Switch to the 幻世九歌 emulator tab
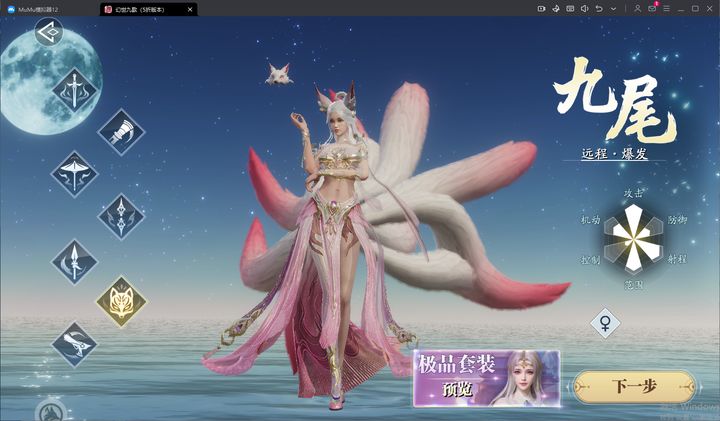 (150, 9)
